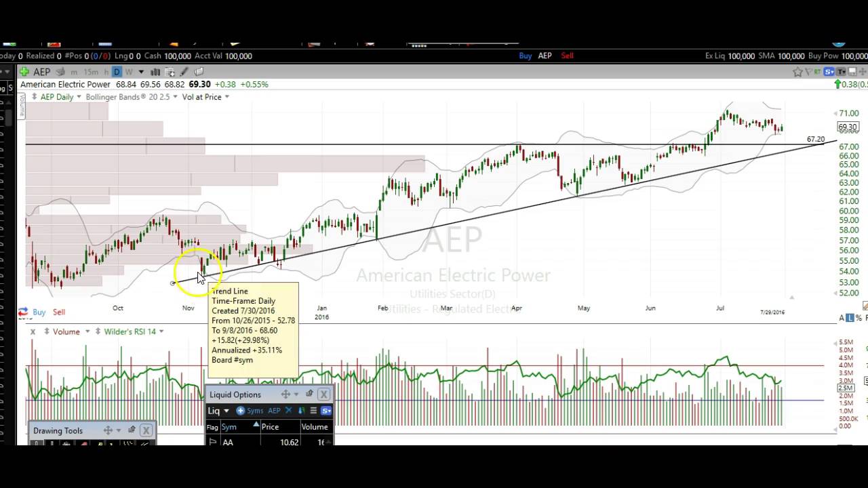Click the tick chart icon beside AEP

(x=60, y=72)
